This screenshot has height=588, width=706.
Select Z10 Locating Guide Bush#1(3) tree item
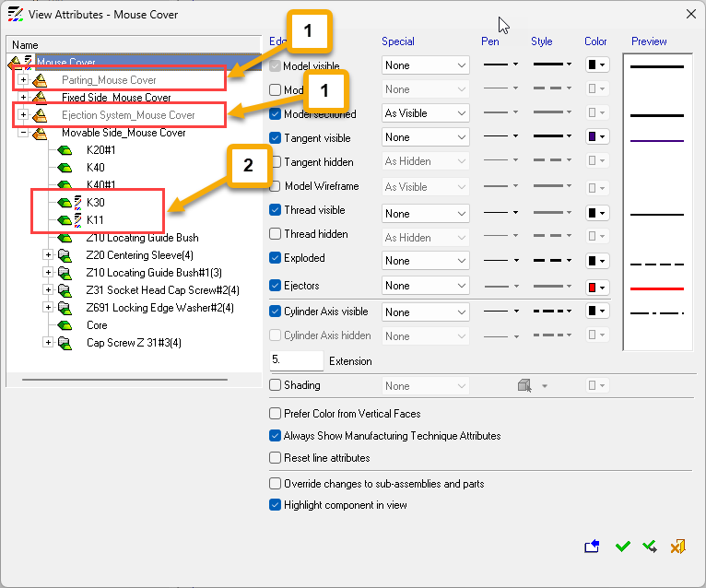tap(140, 273)
